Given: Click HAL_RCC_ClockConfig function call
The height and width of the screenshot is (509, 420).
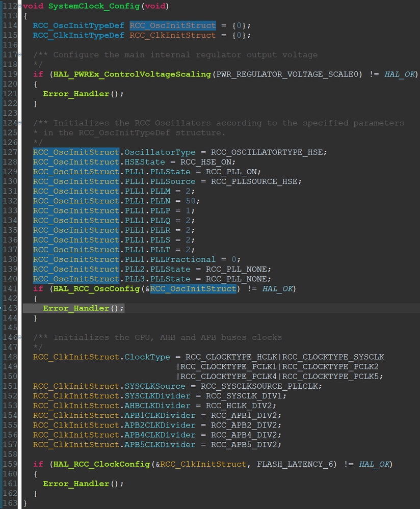Looking at the screenshot, I should tap(101, 464).
